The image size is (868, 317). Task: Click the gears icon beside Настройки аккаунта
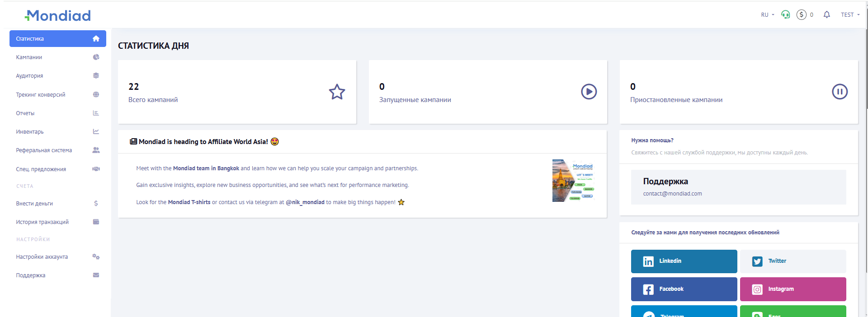click(x=96, y=257)
